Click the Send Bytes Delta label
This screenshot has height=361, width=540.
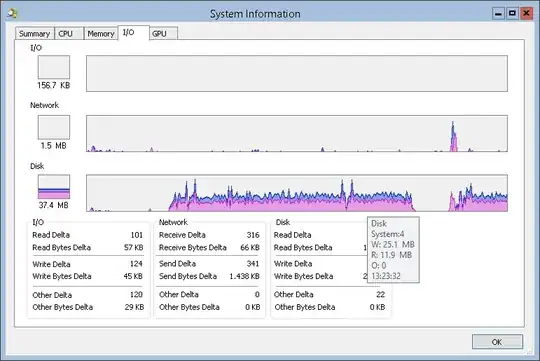coord(188,276)
